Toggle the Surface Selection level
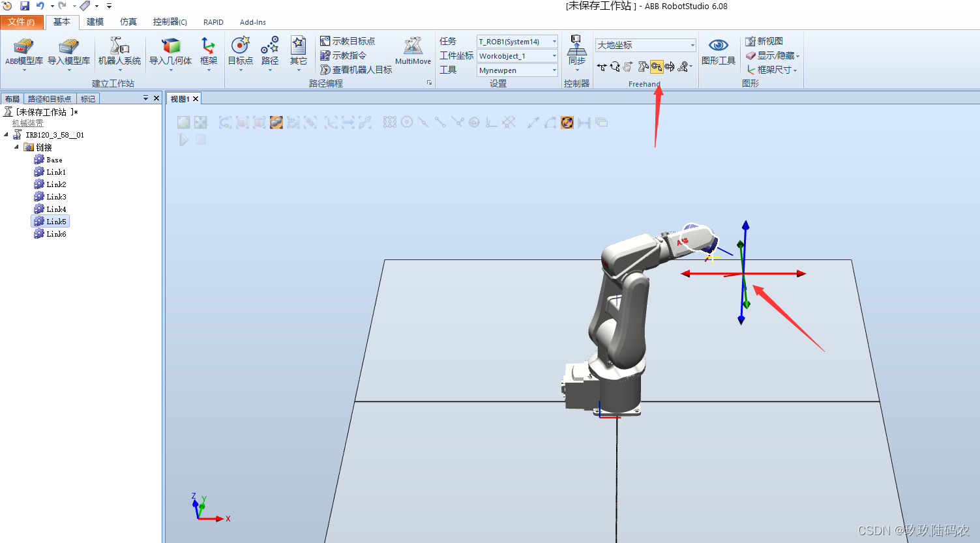The image size is (980, 543). 243,122
